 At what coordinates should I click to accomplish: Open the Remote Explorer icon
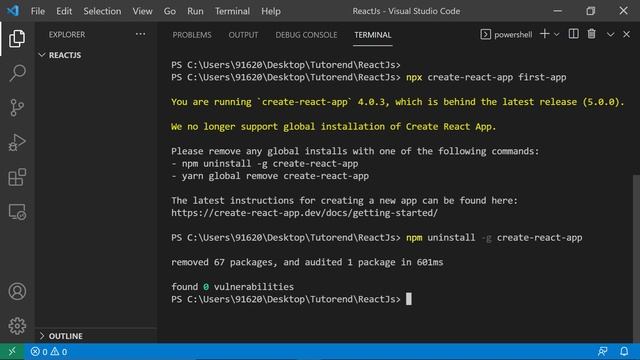(x=17, y=212)
